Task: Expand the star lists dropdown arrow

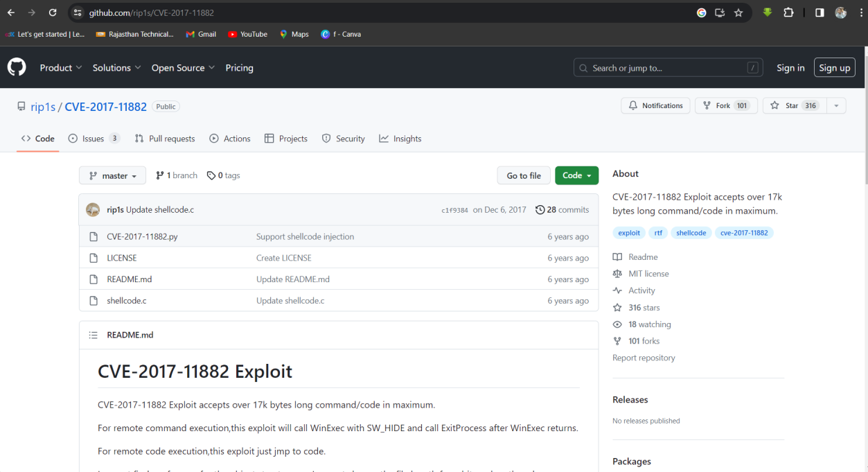Action: pyautogui.click(x=836, y=105)
